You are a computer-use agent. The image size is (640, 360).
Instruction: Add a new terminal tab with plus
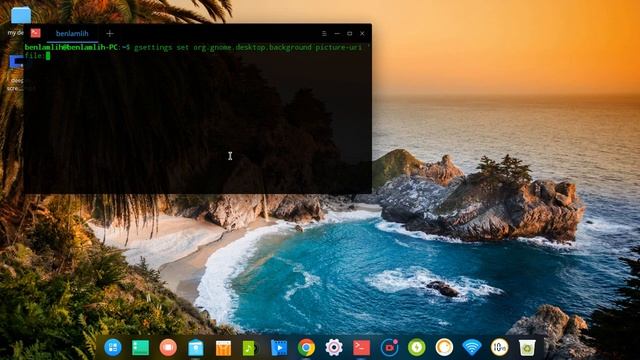[x=109, y=33]
